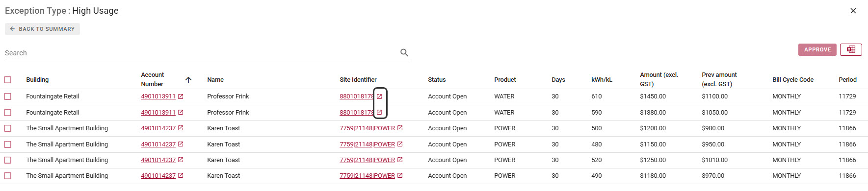Focus the Search input field
The image size is (868, 191).
point(201,53)
